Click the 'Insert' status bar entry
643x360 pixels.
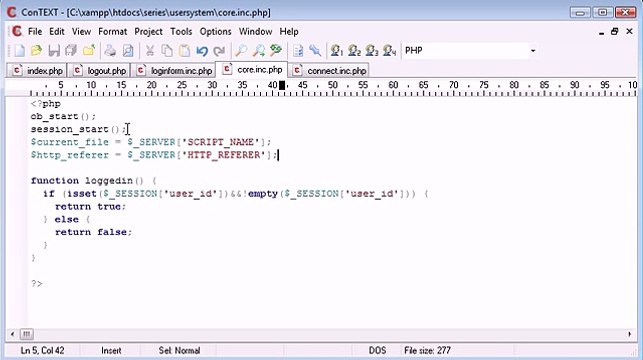(111, 351)
